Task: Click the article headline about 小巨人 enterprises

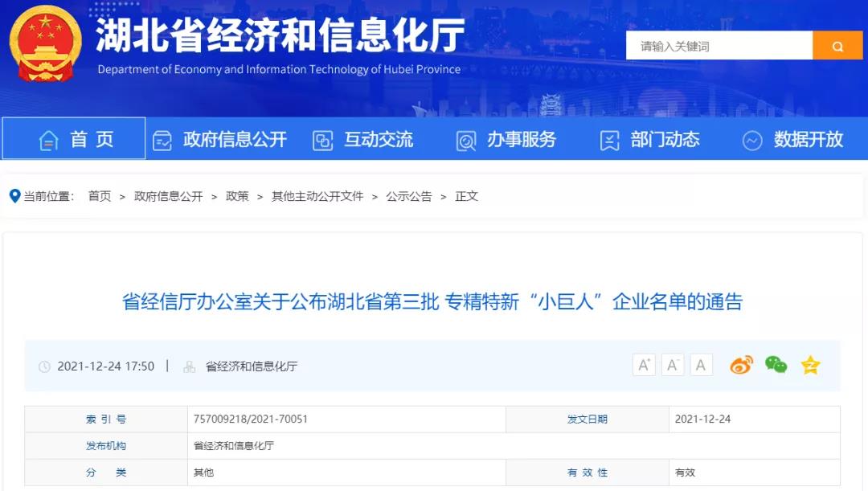Action: [432, 302]
